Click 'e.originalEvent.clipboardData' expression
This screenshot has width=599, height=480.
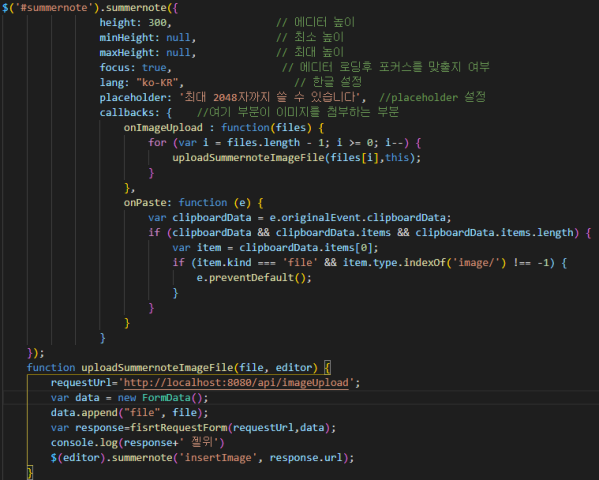(357, 217)
